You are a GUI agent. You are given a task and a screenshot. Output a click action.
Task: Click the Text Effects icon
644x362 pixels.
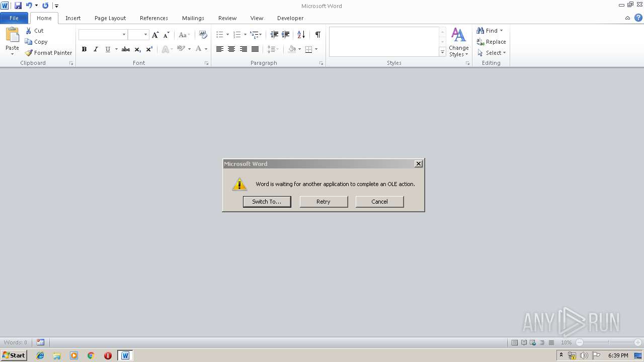(x=165, y=49)
